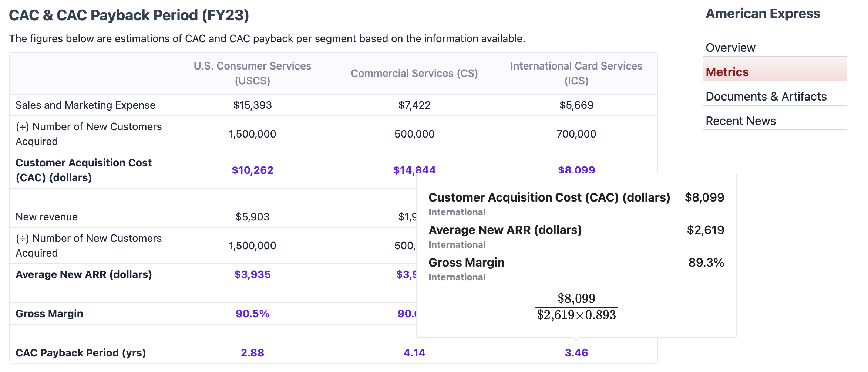Click ICS CAC Payback Period 3.46
Screen dimensions: 868x372
point(576,353)
